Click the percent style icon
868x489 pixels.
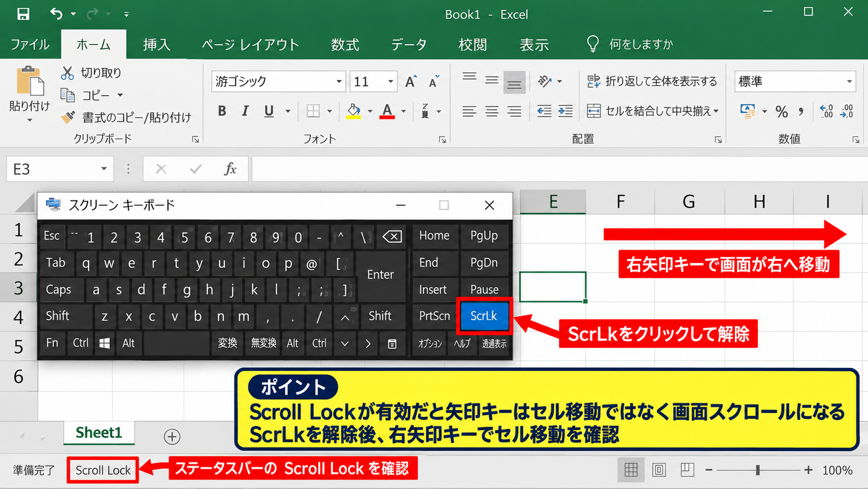tap(782, 111)
